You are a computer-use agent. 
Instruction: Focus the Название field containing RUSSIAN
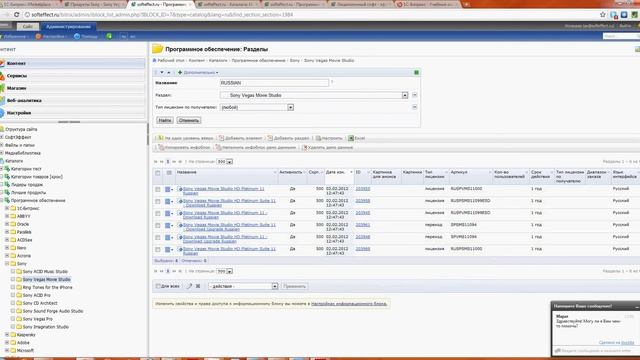(x=274, y=83)
